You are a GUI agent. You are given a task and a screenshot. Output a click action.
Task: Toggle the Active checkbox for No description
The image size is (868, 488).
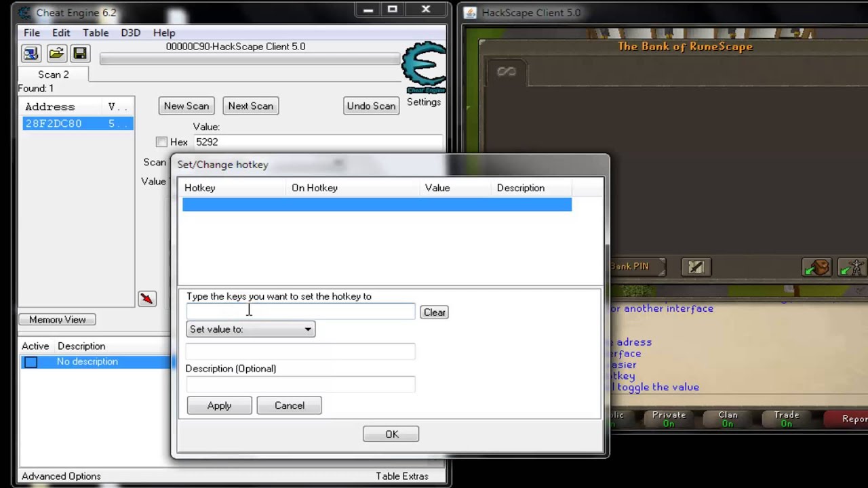click(x=31, y=362)
